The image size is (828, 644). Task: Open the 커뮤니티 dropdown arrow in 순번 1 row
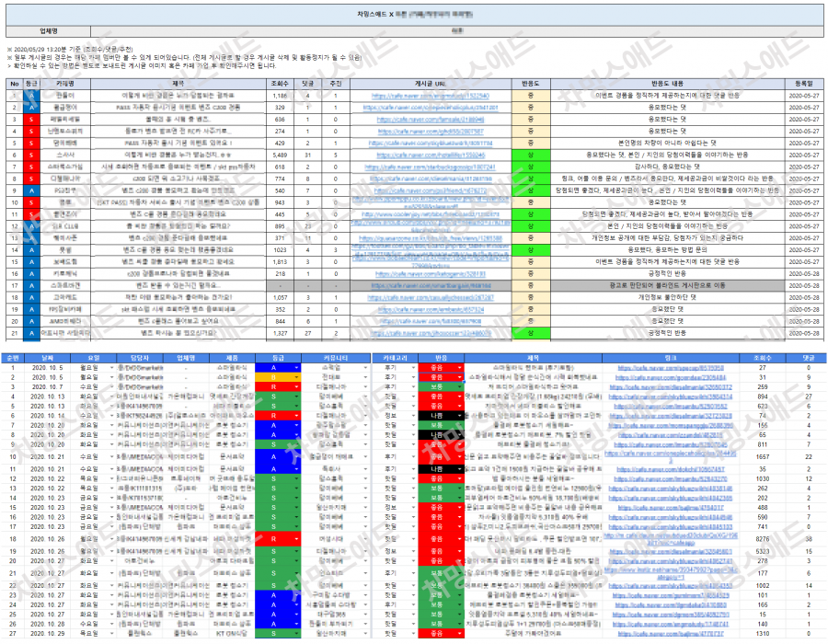coord(365,368)
